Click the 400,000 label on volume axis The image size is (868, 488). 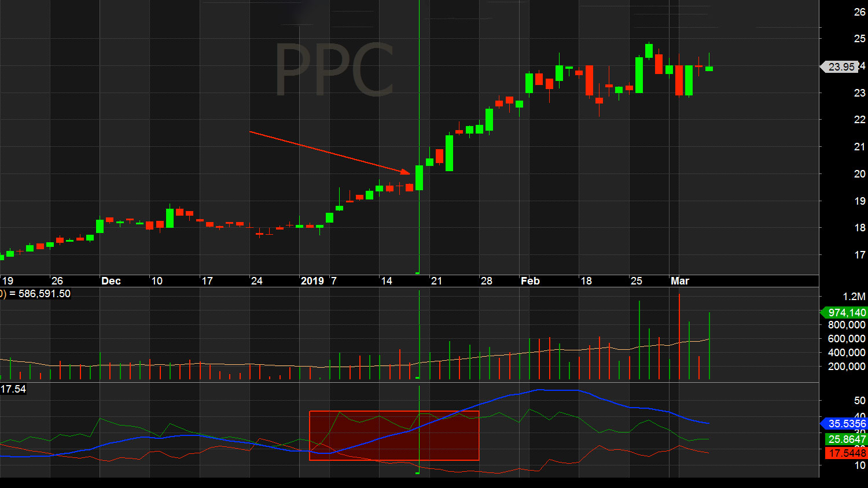[847, 353]
